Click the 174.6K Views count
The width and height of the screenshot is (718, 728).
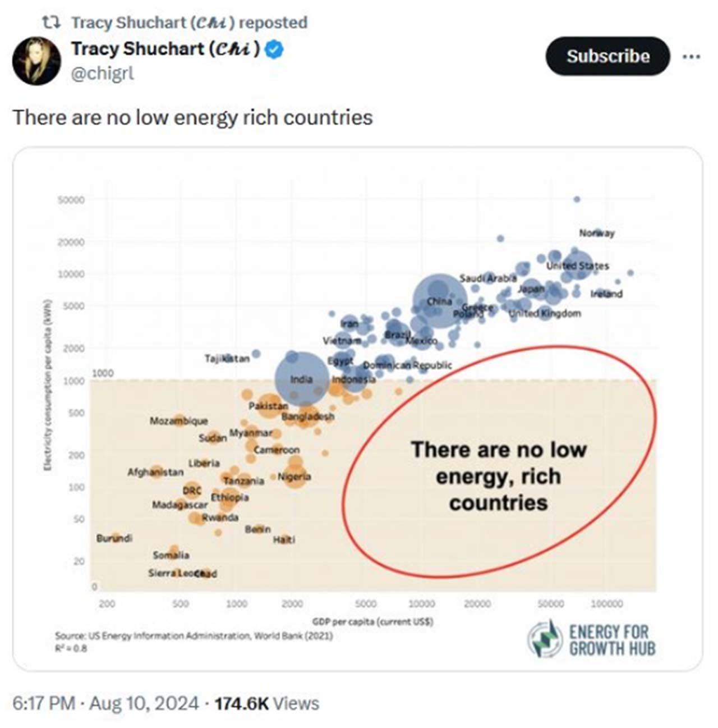point(267,703)
